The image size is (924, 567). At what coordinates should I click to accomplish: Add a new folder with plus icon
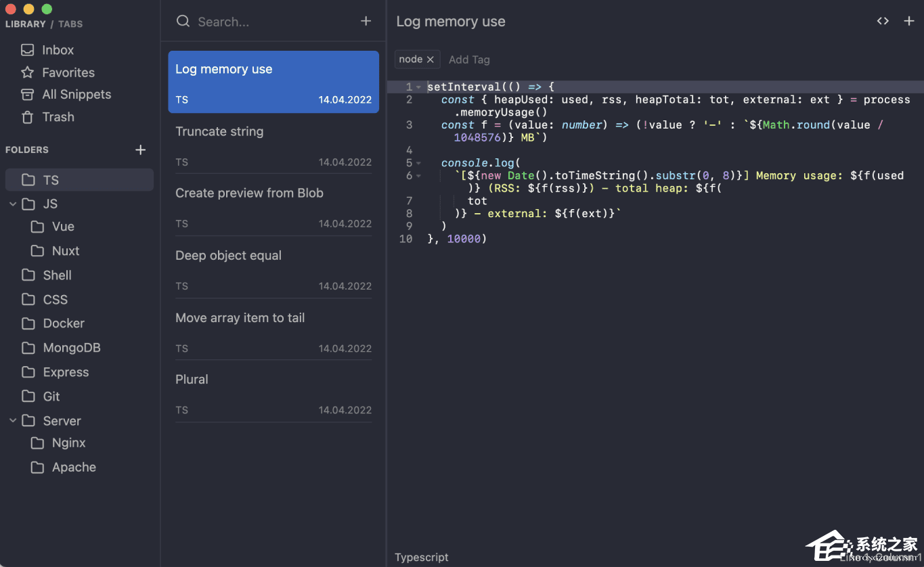[140, 150]
